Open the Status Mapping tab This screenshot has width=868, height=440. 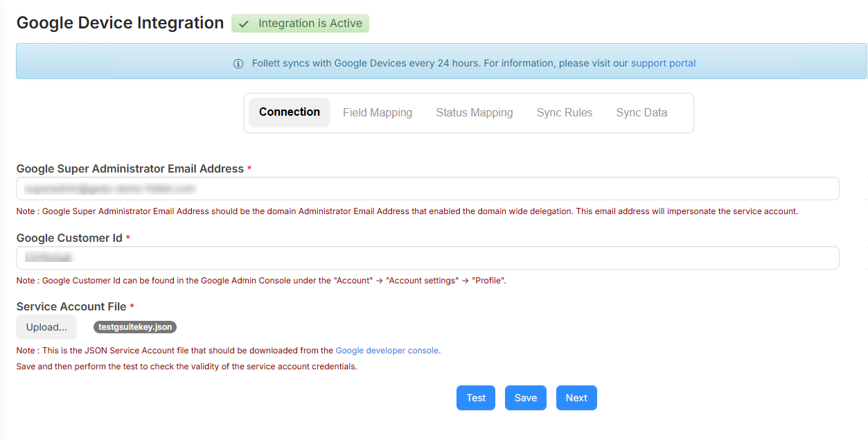[475, 112]
